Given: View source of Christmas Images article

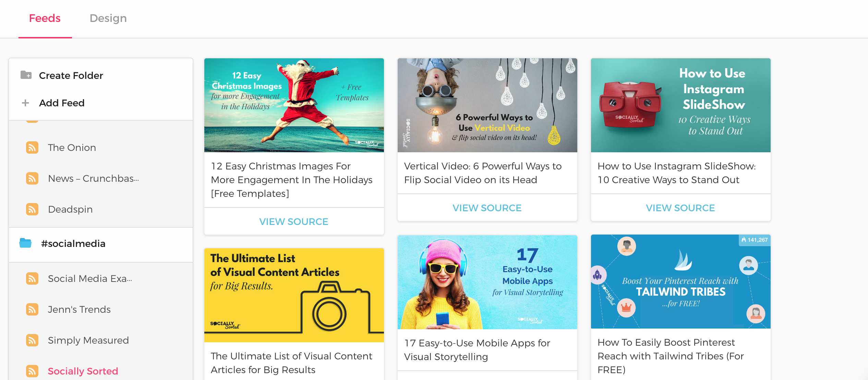Looking at the screenshot, I should point(294,222).
